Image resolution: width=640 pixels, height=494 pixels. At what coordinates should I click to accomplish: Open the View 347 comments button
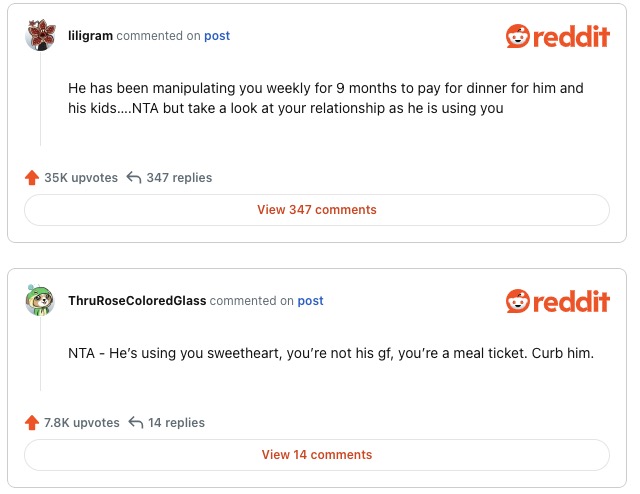(x=317, y=210)
